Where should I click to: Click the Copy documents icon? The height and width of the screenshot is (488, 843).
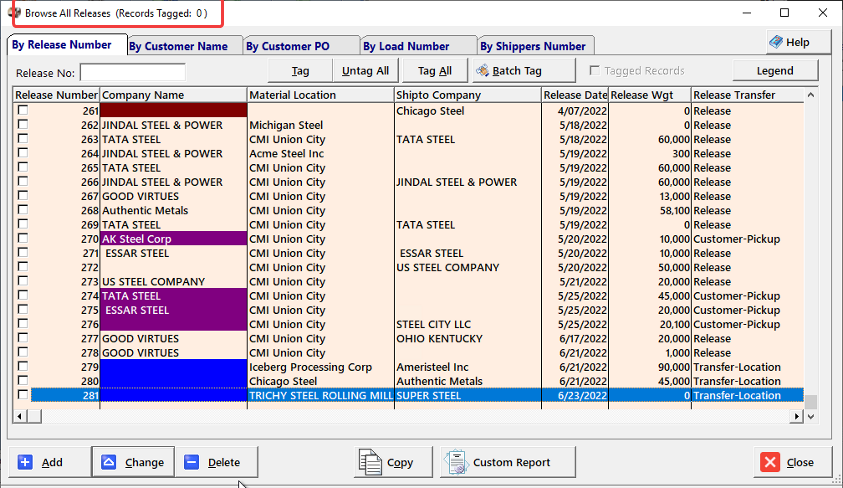370,462
